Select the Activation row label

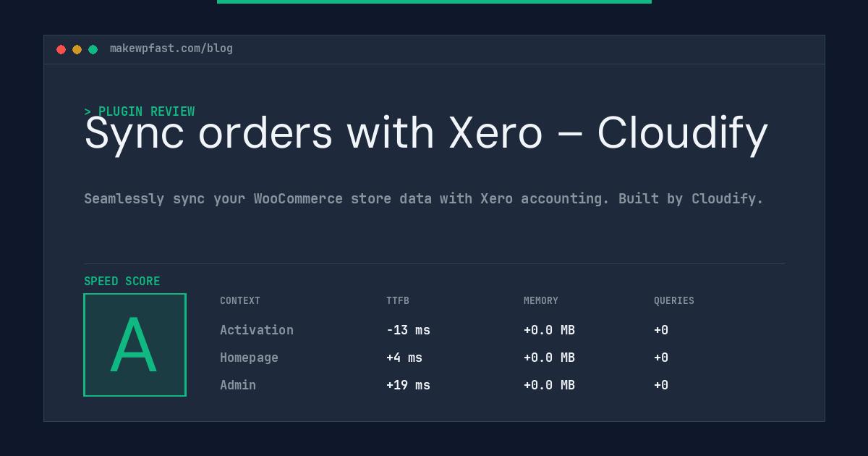[257, 330]
